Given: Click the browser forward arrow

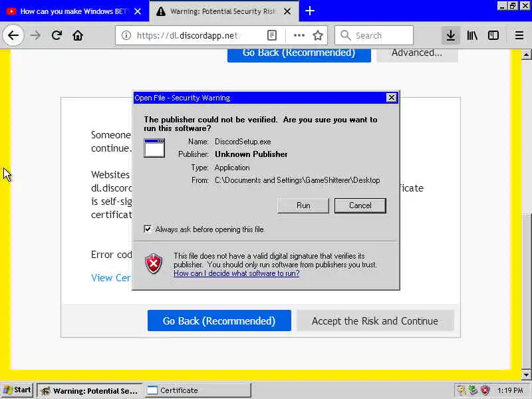Looking at the screenshot, I should [x=35, y=35].
